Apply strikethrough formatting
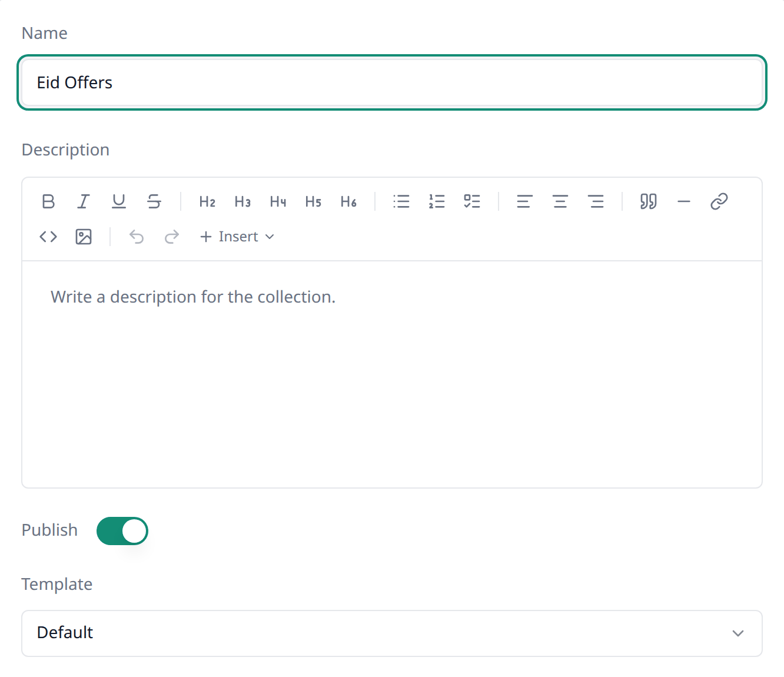The image size is (784, 677). coord(154,201)
